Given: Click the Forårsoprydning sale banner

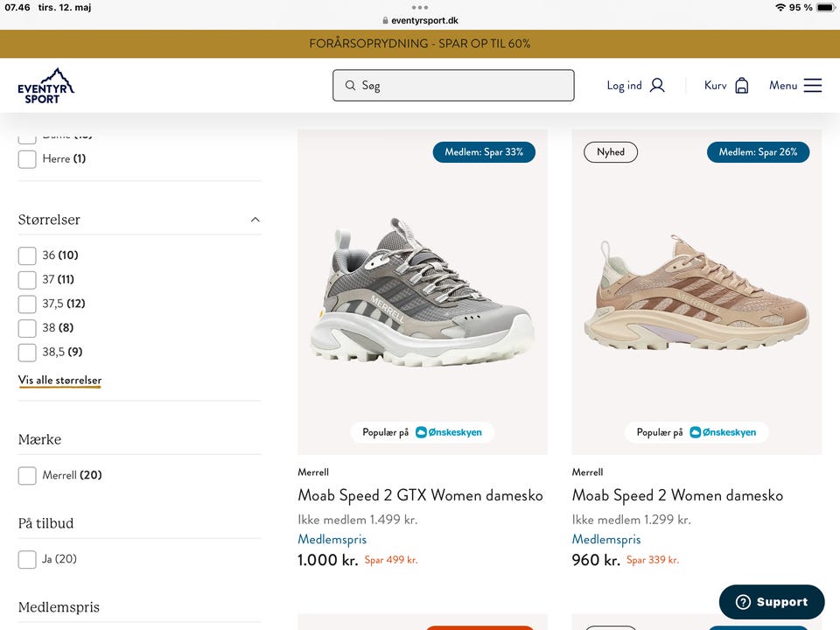Looking at the screenshot, I should pyautogui.click(x=420, y=44).
